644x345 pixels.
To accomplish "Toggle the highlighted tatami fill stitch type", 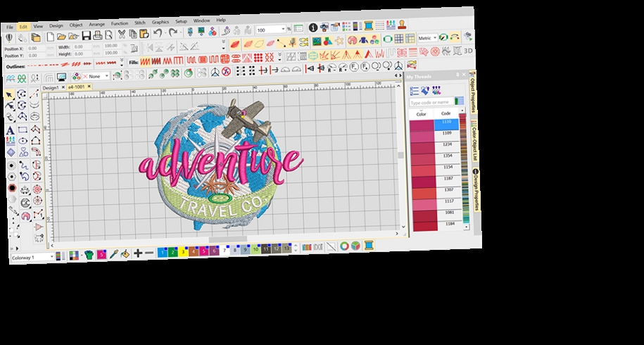I will (x=145, y=62).
